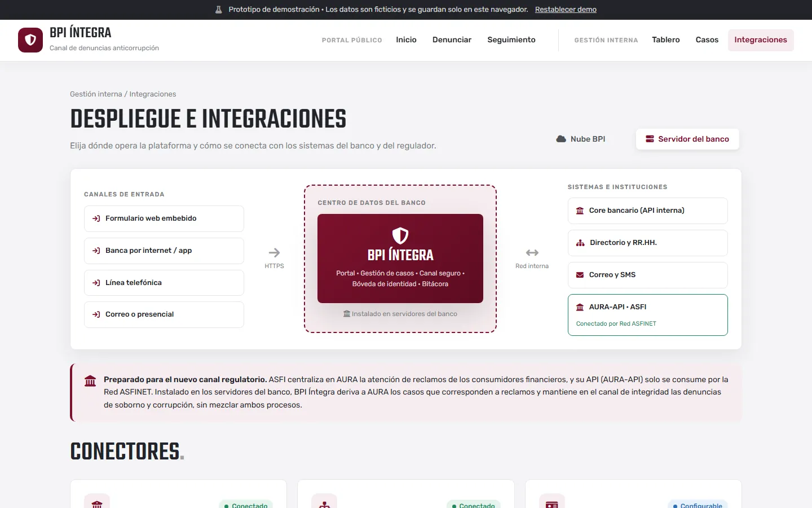Image resolution: width=812 pixels, height=508 pixels.
Task: Click the AURA-API · ASFI system card
Action: (x=648, y=315)
